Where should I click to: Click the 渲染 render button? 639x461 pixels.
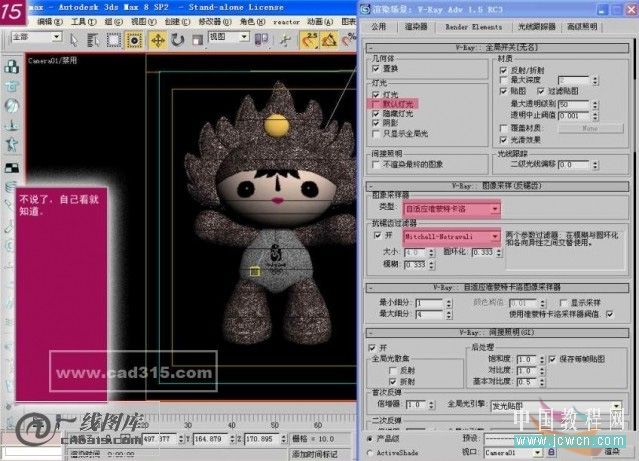(612, 452)
